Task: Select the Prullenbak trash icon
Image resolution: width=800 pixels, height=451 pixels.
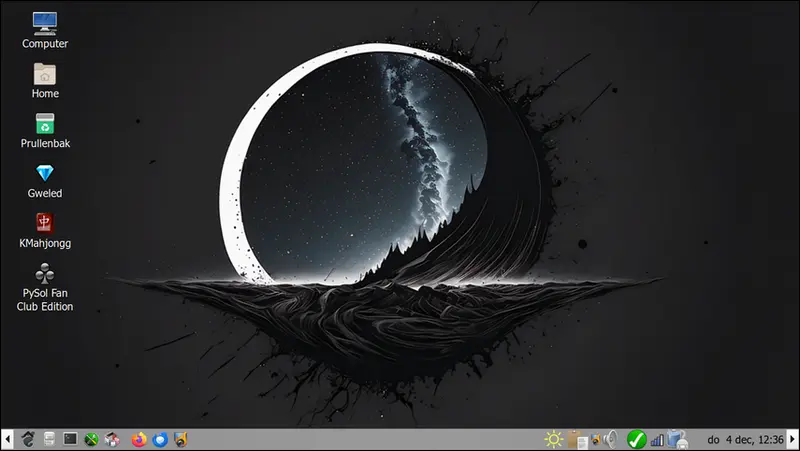Action: click(x=45, y=131)
